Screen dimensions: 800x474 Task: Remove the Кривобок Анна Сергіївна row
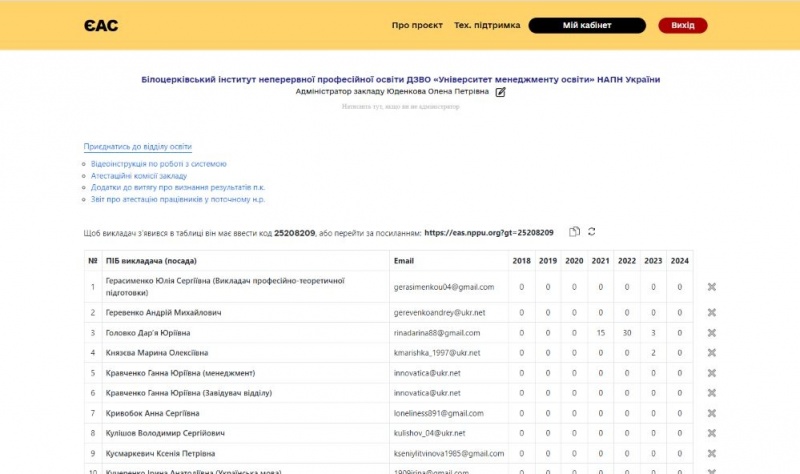(712, 413)
